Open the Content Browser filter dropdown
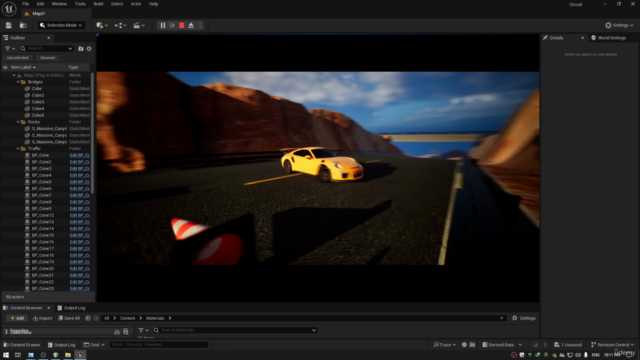Screen dimensions: 640x360 coord(143,330)
